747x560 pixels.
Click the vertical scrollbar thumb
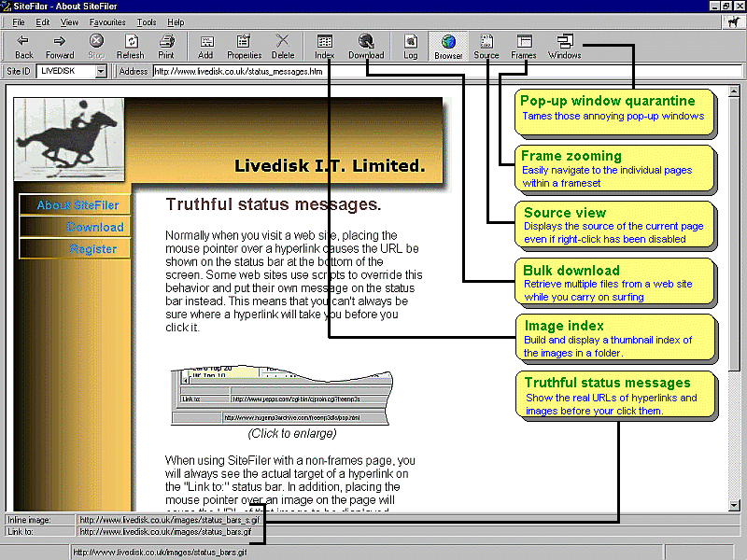[x=734, y=232]
